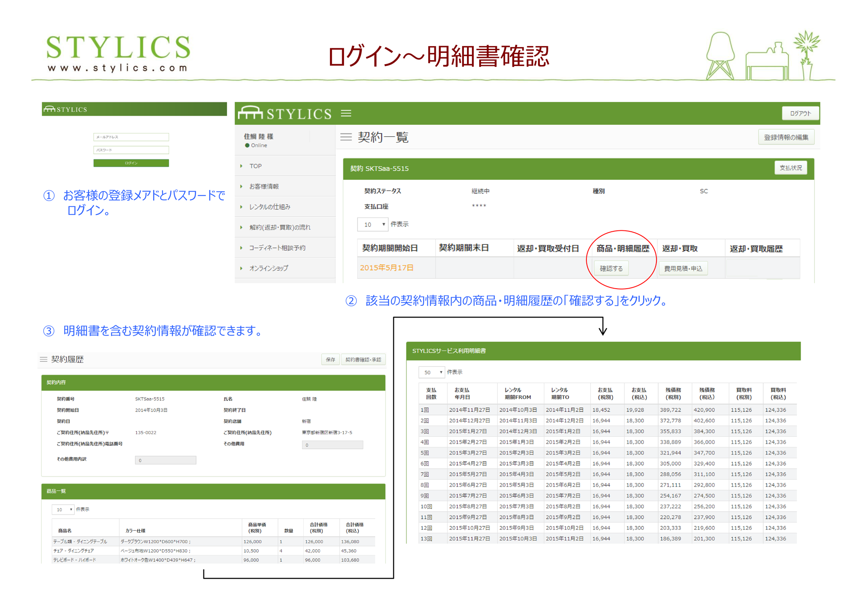
Task: Click the 契約書確認・承認 button
Action: click(363, 360)
